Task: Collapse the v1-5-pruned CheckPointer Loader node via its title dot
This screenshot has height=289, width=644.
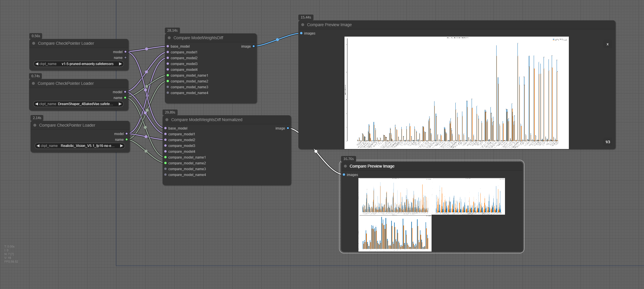Action: pyautogui.click(x=34, y=43)
